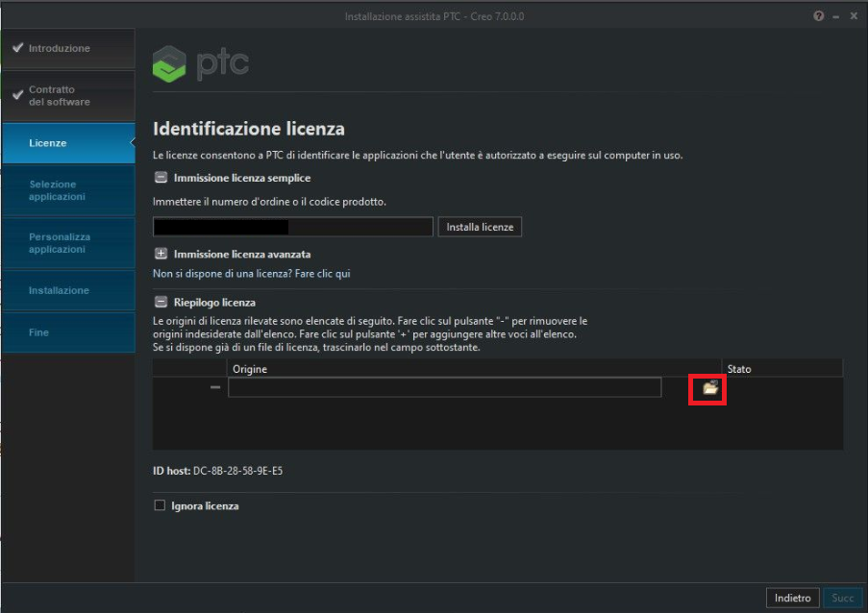Enable the Ignora licenza checkbox
Screen dimensions: 868x613
160,505
